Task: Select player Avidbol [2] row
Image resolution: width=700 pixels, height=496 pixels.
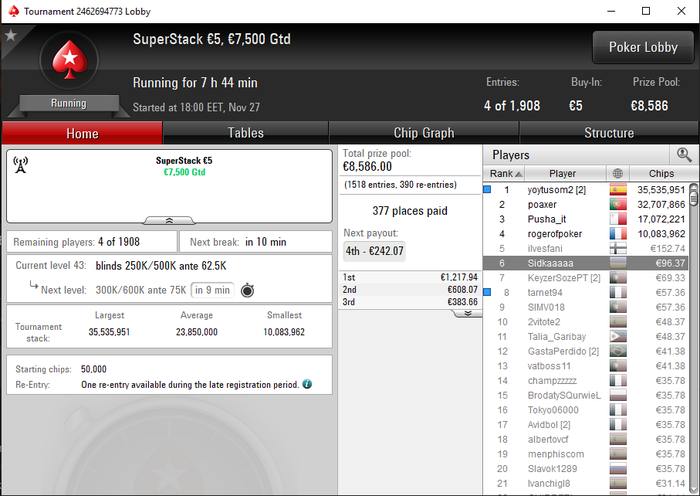Action: coord(586,425)
